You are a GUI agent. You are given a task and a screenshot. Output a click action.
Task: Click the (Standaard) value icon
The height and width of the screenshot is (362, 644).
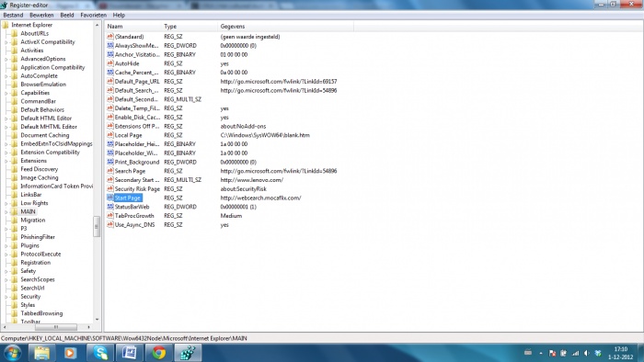point(110,37)
